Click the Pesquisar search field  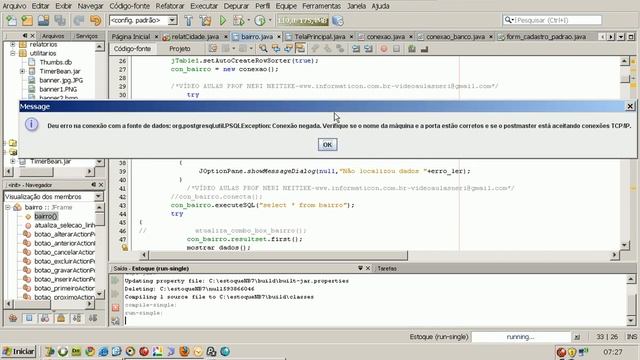[x=552, y=20]
